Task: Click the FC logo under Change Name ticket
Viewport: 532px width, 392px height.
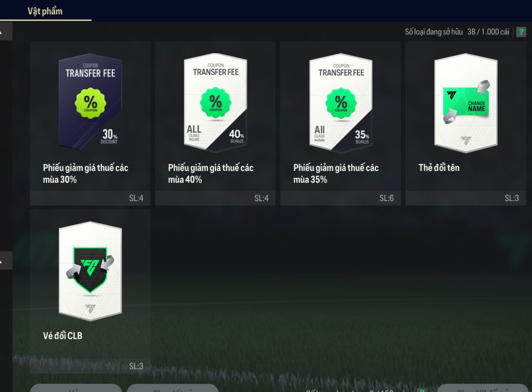Action: click(x=466, y=140)
